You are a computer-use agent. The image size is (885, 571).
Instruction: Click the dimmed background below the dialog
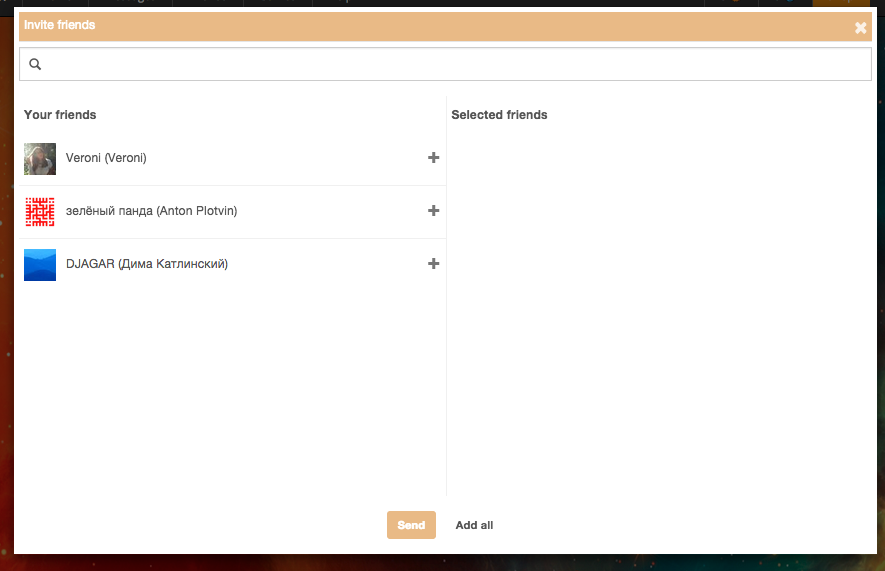pyautogui.click(x=440, y=563)
